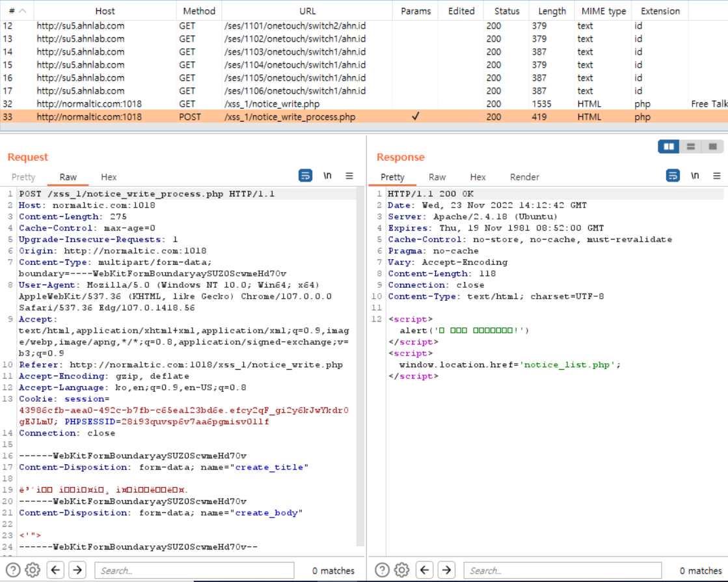
Task: Click the Referer header line in request
Action: click(x=181, y=365)
